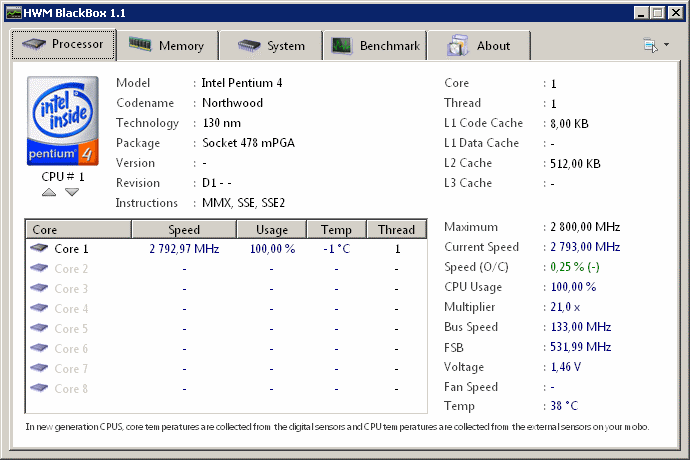Click Maximum value 2 800,00 MHz

tap(585, 227)
